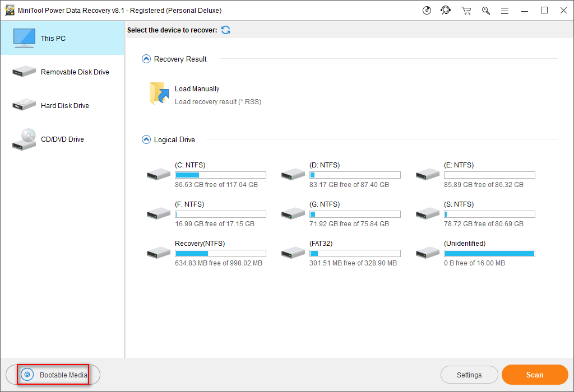
Task: Select the E: NTFS drive icon
Action: (x=428, y=174)
